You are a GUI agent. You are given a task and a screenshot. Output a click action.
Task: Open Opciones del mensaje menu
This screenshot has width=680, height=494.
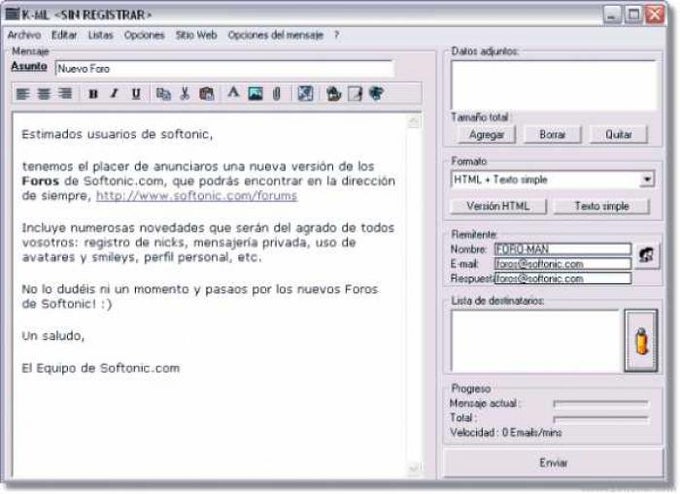276,35
